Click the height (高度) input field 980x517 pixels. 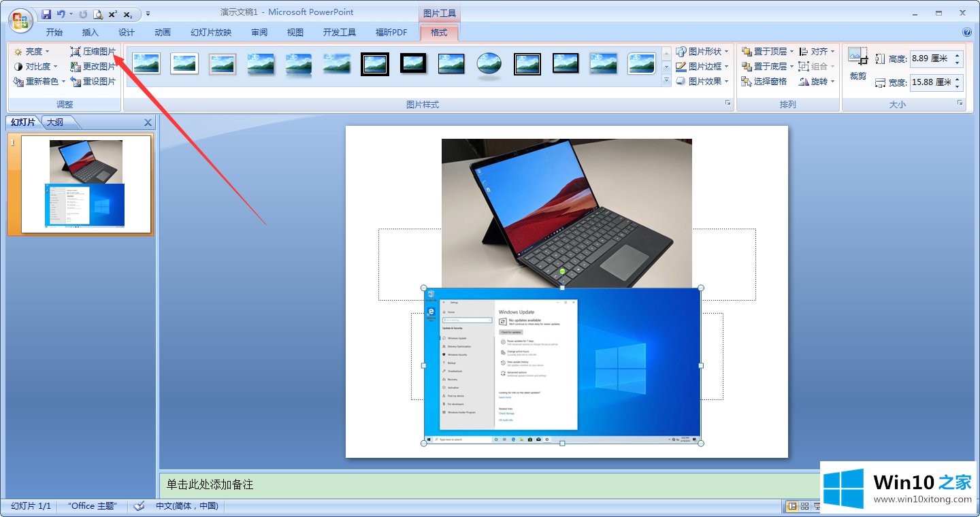(x=930, y=59)
